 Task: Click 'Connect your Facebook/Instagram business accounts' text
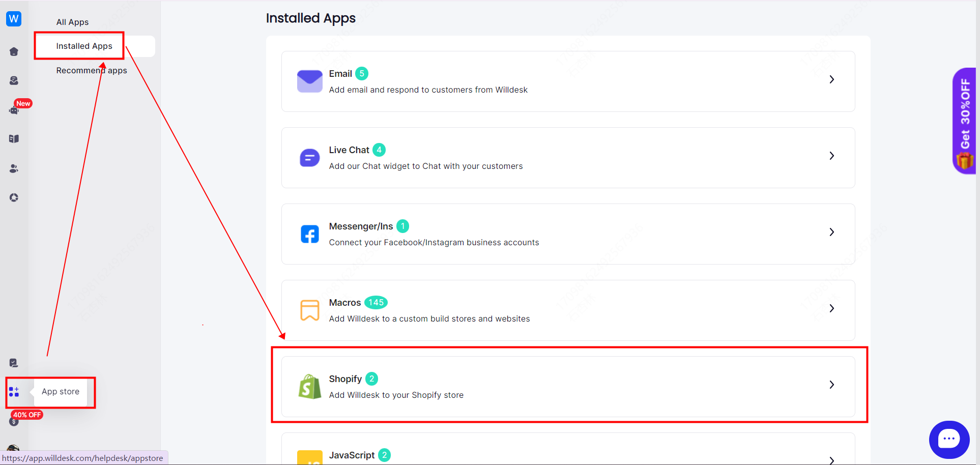[434, 242]
